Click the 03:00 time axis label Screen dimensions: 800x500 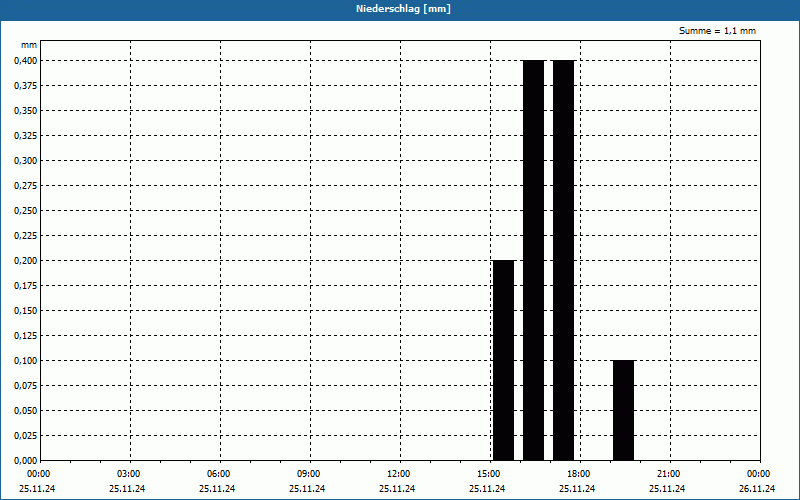coord(129,474)
